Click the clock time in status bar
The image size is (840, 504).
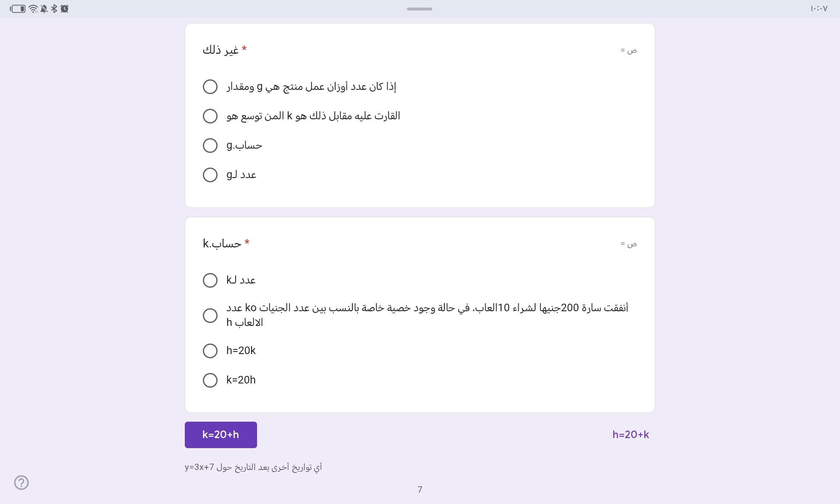pos(819,8)
